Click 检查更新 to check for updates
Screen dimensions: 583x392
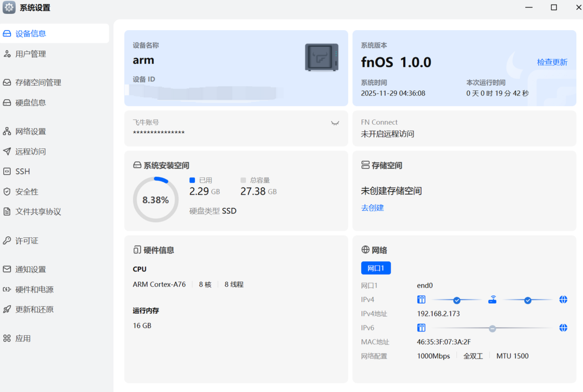pyautogui.click(x=552, y=62)
